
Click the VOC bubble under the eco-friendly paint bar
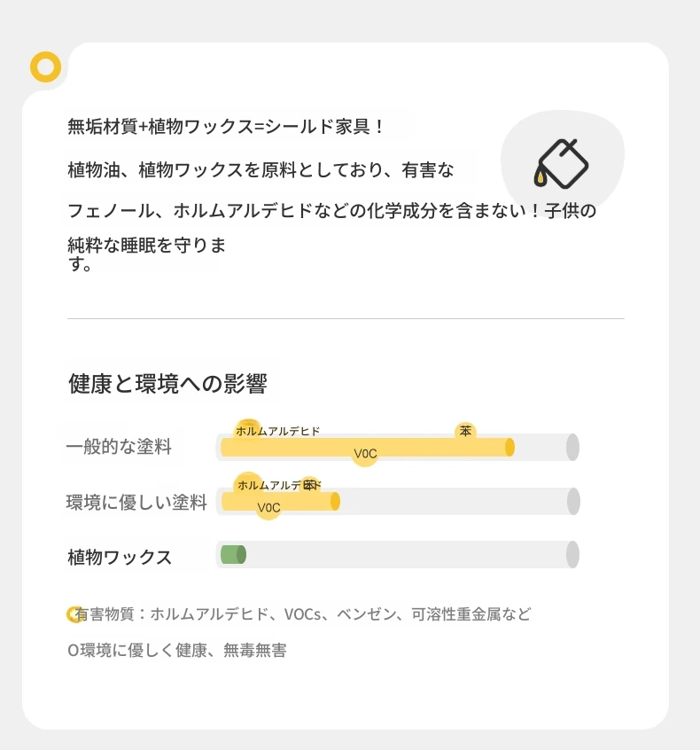click(268, 507)
